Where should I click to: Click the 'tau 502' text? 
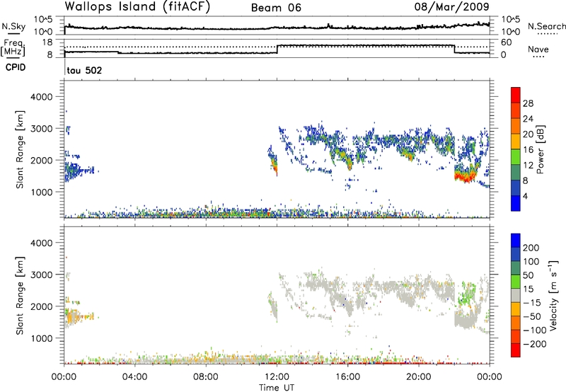pos(84,70)
